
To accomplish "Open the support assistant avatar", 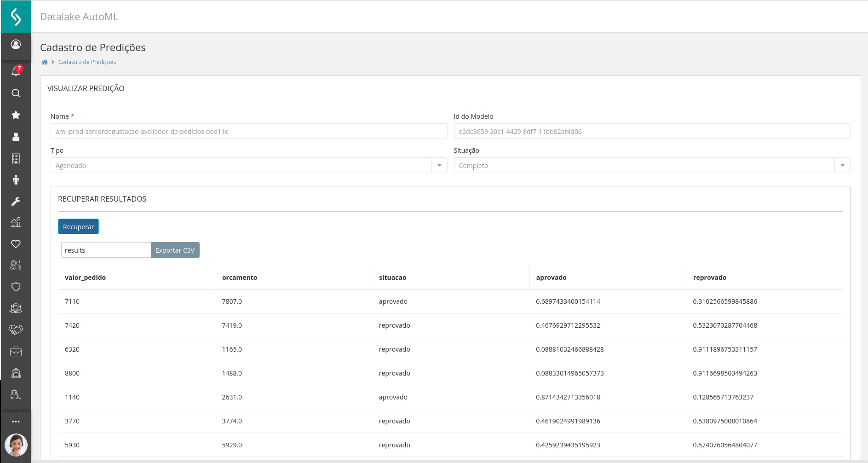I will pos(16,445).
